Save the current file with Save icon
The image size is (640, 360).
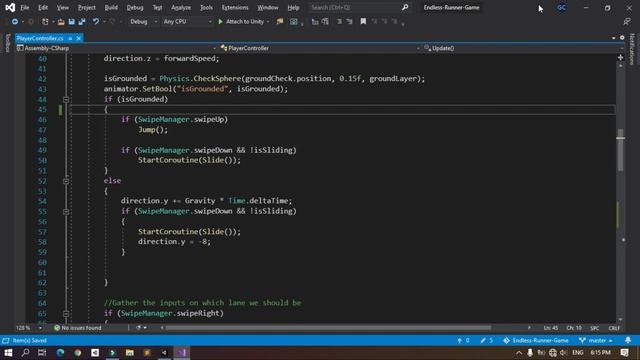[x=71, y=22]
